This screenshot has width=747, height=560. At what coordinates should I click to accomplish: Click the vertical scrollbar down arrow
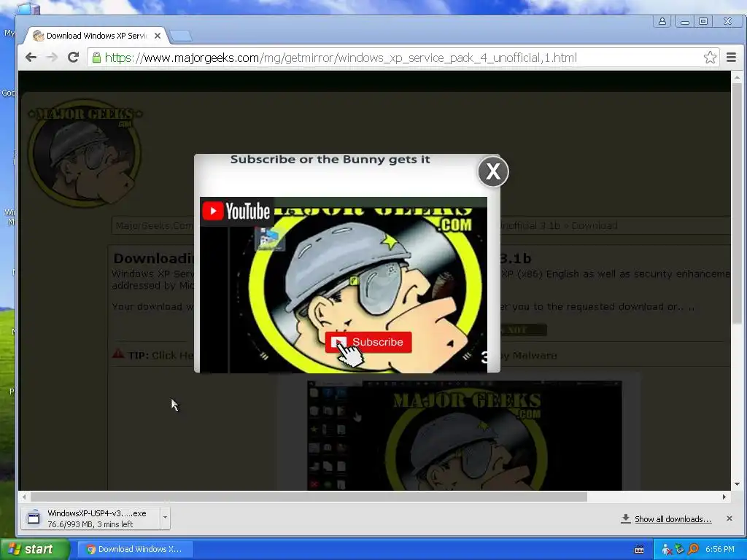737,484
